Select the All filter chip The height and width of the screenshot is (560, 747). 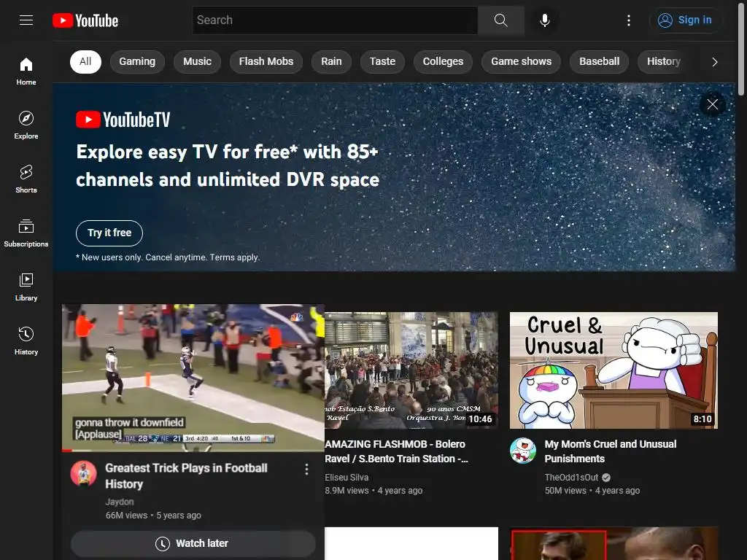coord(86,61)
